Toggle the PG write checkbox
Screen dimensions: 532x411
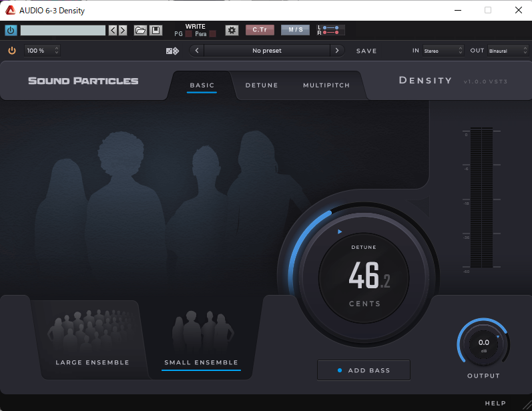click(189, 34)
